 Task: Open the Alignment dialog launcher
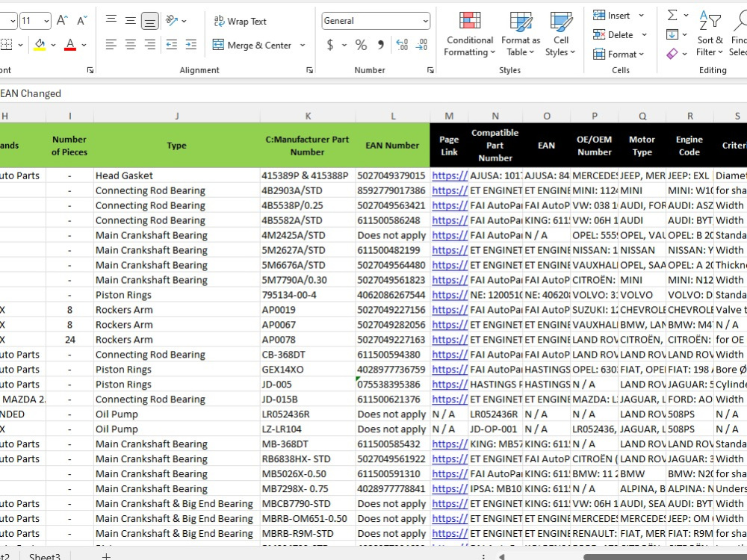(310, 70)
